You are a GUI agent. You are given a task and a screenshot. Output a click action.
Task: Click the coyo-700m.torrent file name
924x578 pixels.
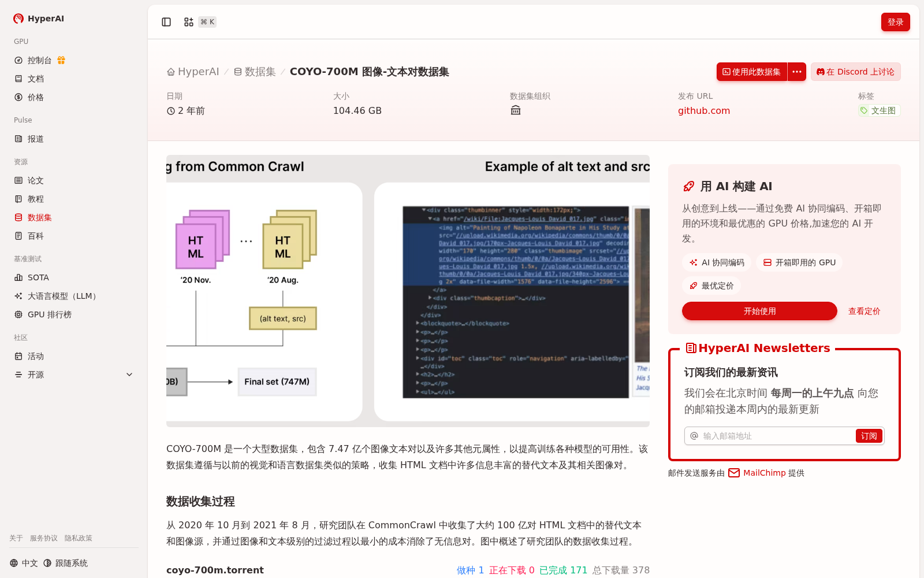pos(215,570)
